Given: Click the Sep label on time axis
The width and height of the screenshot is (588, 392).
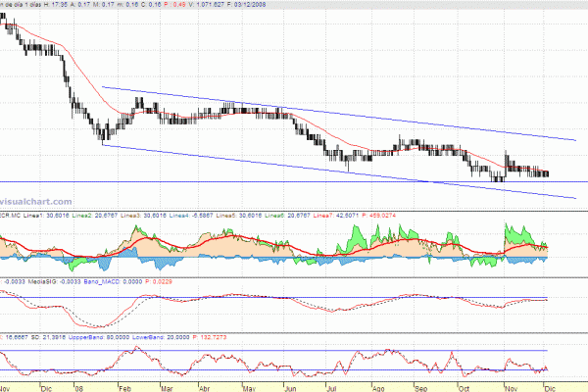Looking at the screenshot, I should tap(422, 386).
